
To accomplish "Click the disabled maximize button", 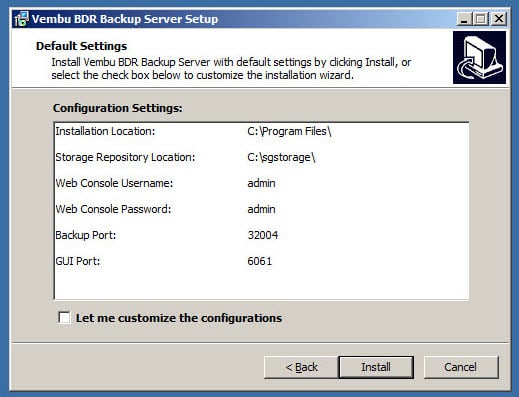I will [x=481, y=19].
